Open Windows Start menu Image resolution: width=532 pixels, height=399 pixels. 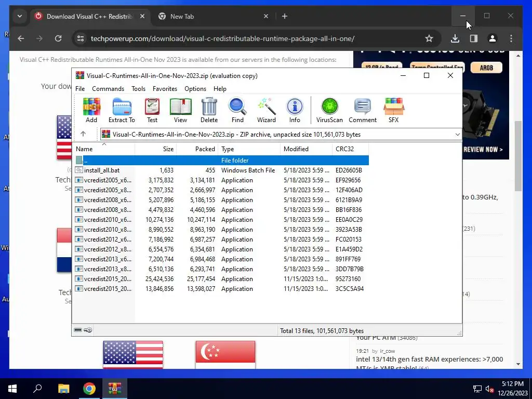click(12, 389)
